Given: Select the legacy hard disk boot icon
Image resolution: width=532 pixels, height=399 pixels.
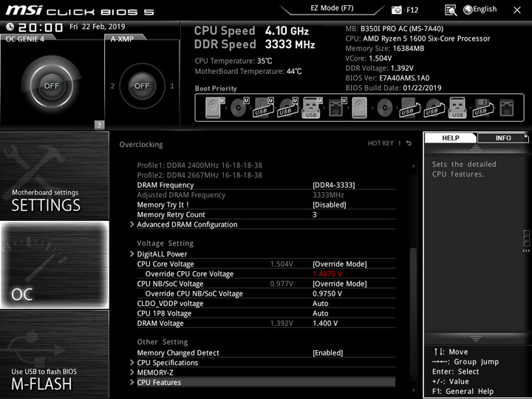Looking at the screenshot, I should tap(359, 108).
